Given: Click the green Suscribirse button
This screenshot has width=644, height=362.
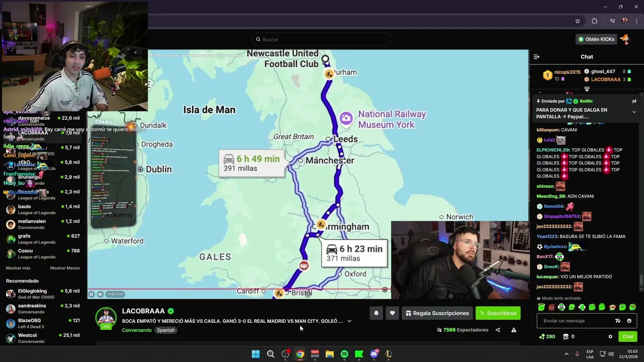Looking at the screenshot, I should pos(498,313).
